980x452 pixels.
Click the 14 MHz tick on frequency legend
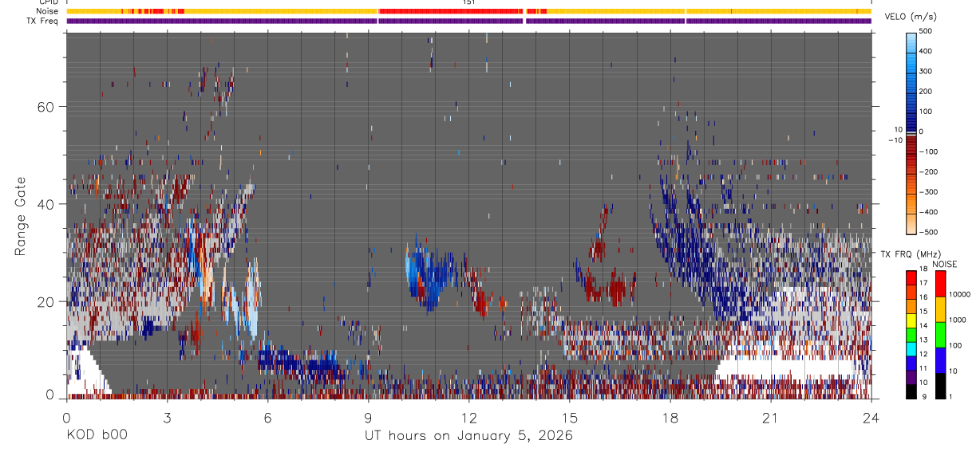925,326
